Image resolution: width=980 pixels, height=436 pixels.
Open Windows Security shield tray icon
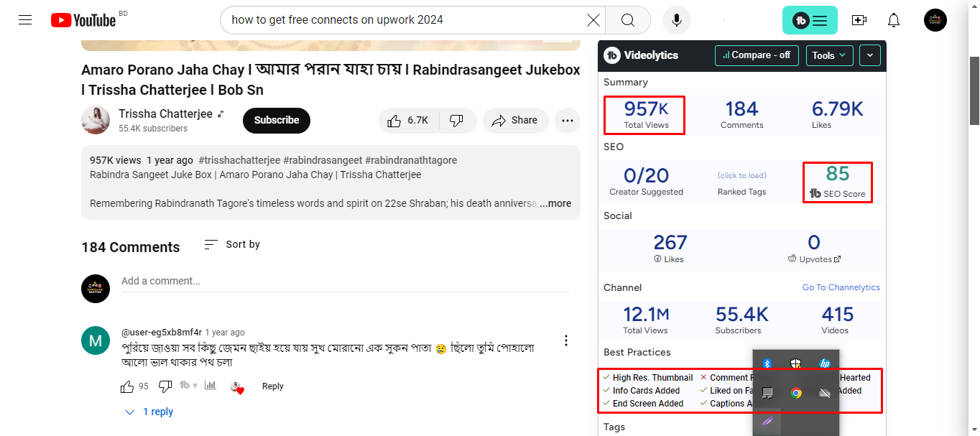coord(796,363)
